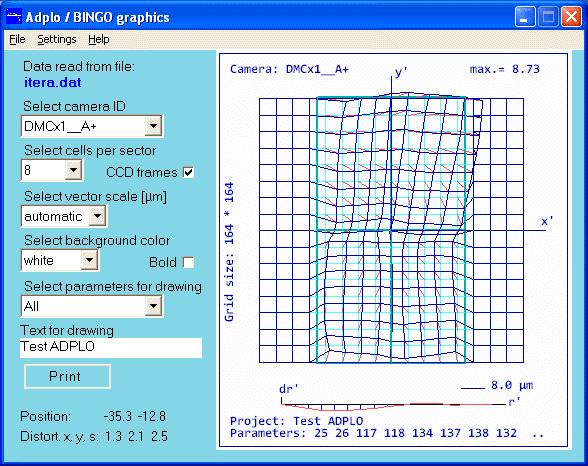Image resolution: width=588 pixels, height=466 pixels.
Task: Open the camera ID dropdown arrow
Action: coord(153,126)
